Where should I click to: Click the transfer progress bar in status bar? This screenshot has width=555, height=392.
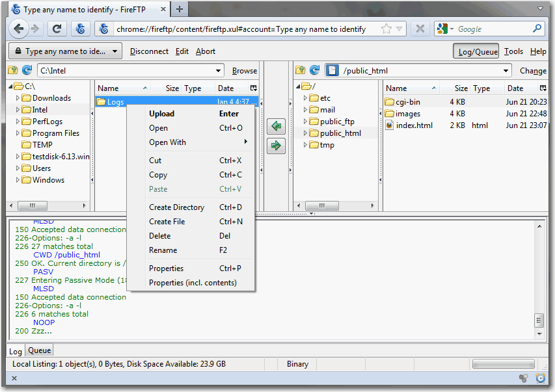point(504,363)
